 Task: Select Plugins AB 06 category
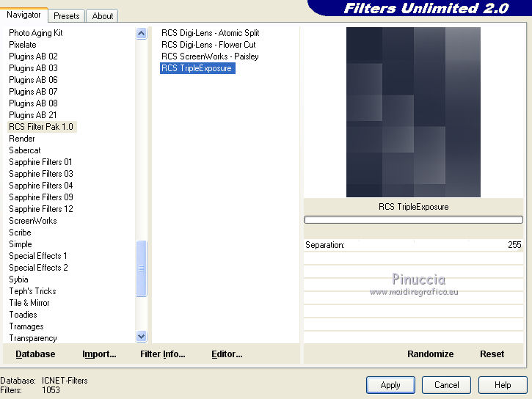(x=33, y=80)
